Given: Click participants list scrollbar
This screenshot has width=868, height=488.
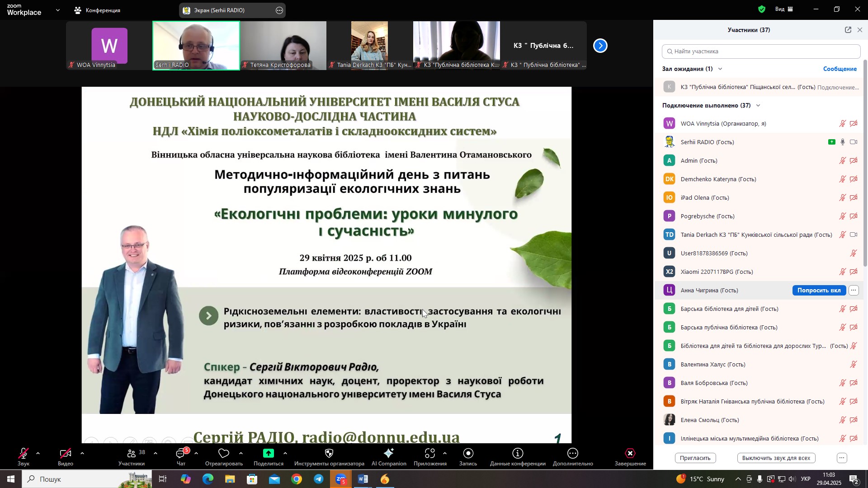Looking at the screenshot, I should [x=865, y=163].
